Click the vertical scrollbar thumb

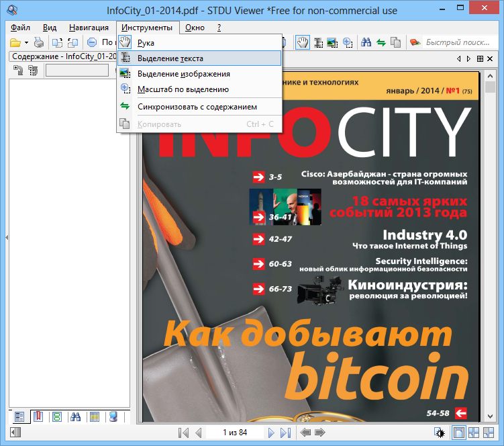(x=490, y=87)
